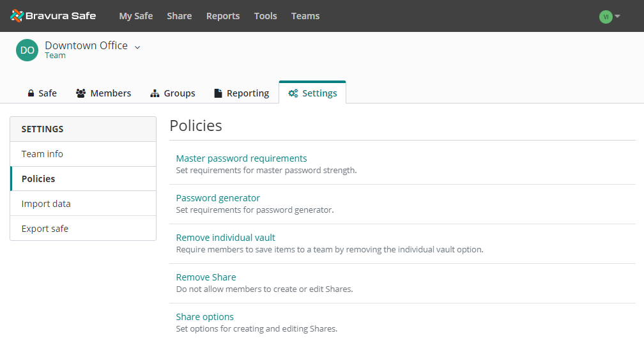Viewport: 644px width, 345px height.
Task: Click 'Set requirements for master password strength.' text
Action: 266,170
